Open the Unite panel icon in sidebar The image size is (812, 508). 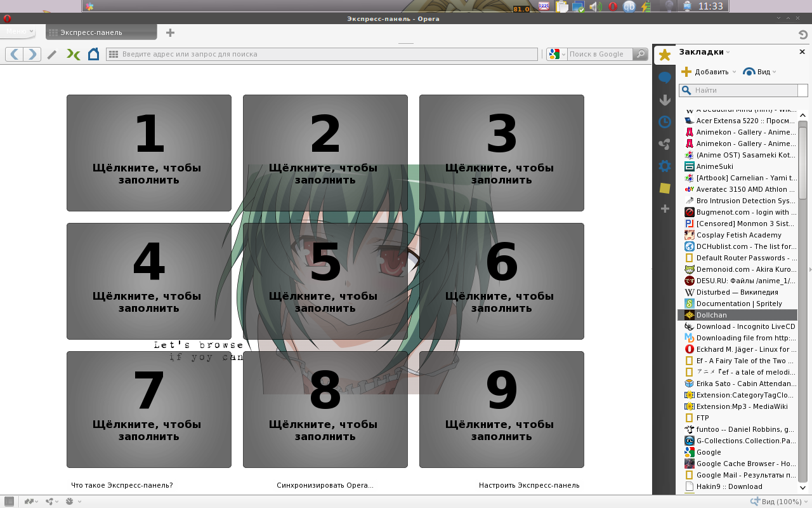pyautogui.click(x=665, y=144)
